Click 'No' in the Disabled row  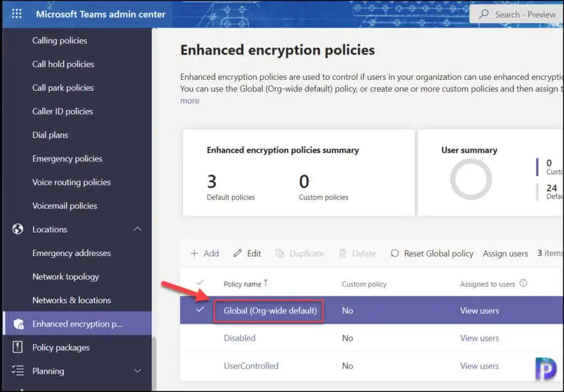348,338
